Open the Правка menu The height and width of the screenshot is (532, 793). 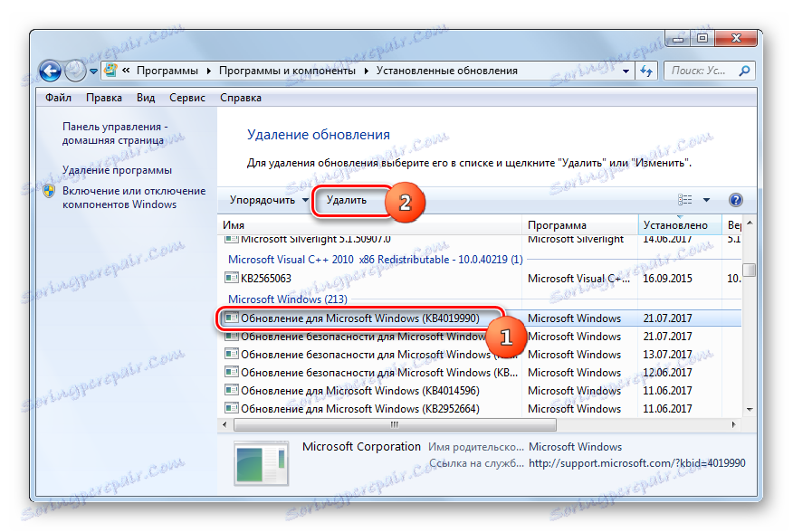tap(104, 98)
